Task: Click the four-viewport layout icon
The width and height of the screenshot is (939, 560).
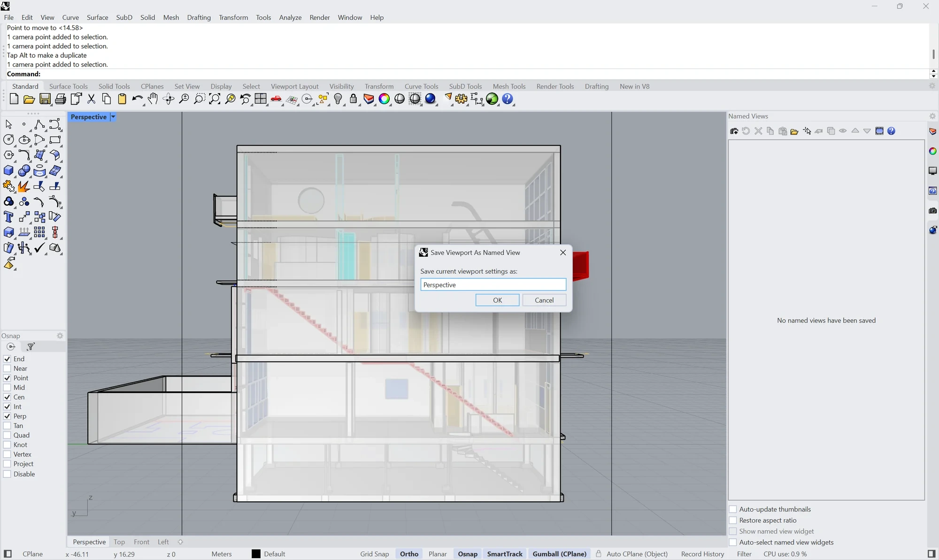Action: tap(261, 99)
